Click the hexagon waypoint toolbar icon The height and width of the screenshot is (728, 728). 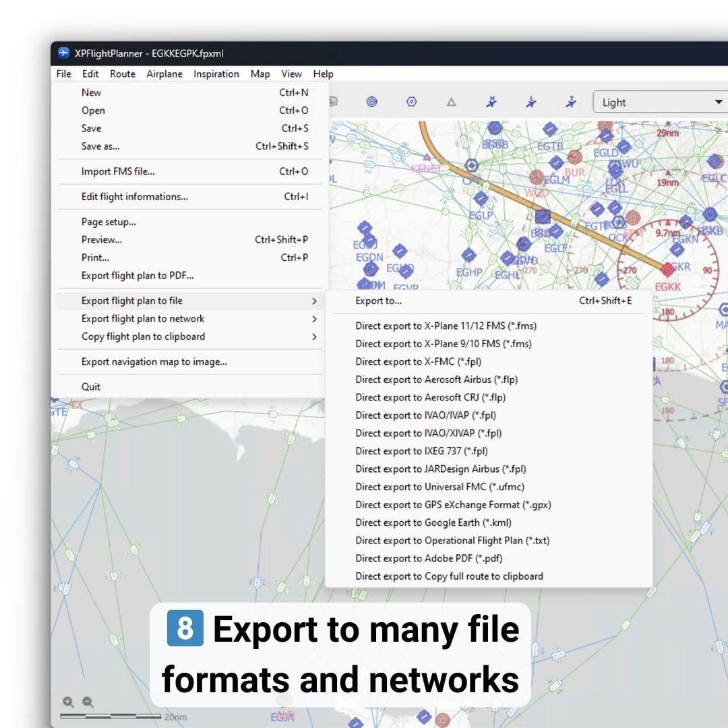tap(411, 102)
